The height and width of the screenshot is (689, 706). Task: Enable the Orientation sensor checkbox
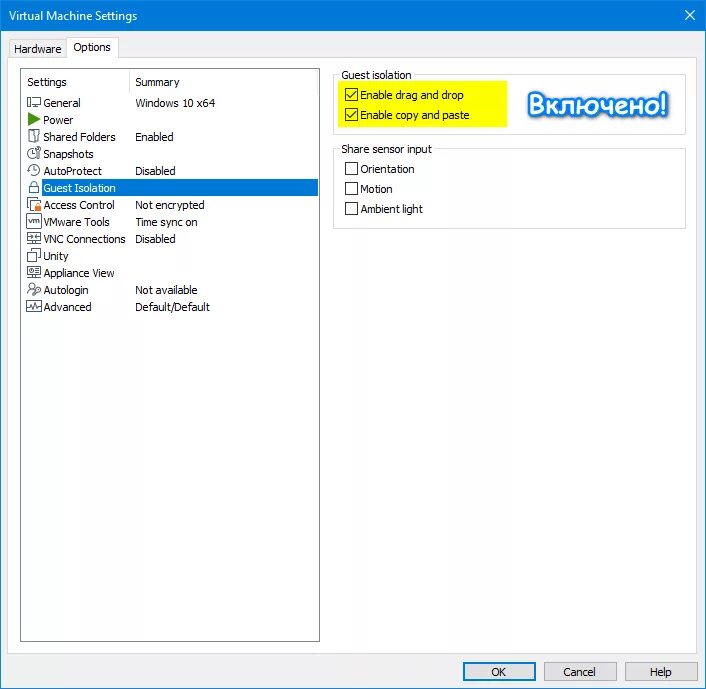coord(351,169)
